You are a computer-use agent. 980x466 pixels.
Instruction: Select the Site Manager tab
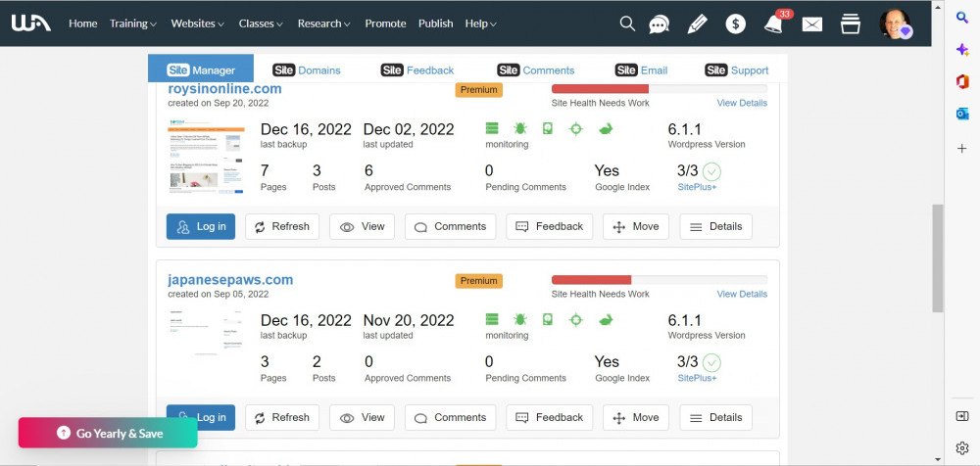tap(201, 70)
